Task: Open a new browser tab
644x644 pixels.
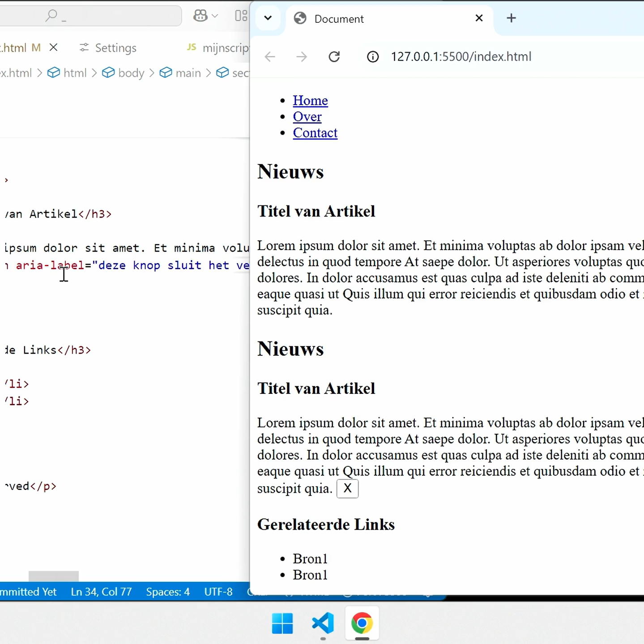Action: 511,18
